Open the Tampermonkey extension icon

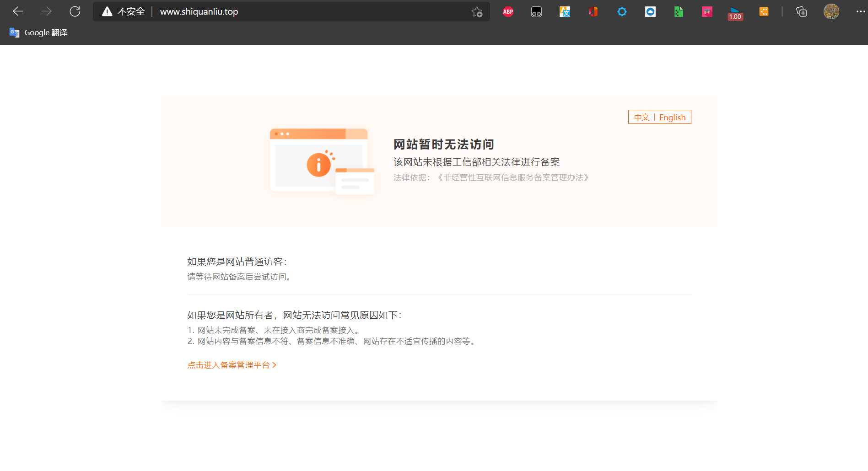[x=536, y=12]
